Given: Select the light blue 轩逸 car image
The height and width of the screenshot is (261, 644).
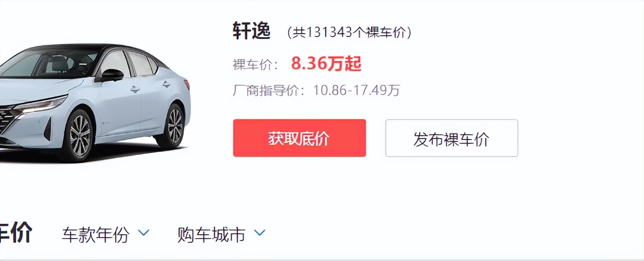Looking at the screenshot, I should pyautogui.click(x=94, y=102).
